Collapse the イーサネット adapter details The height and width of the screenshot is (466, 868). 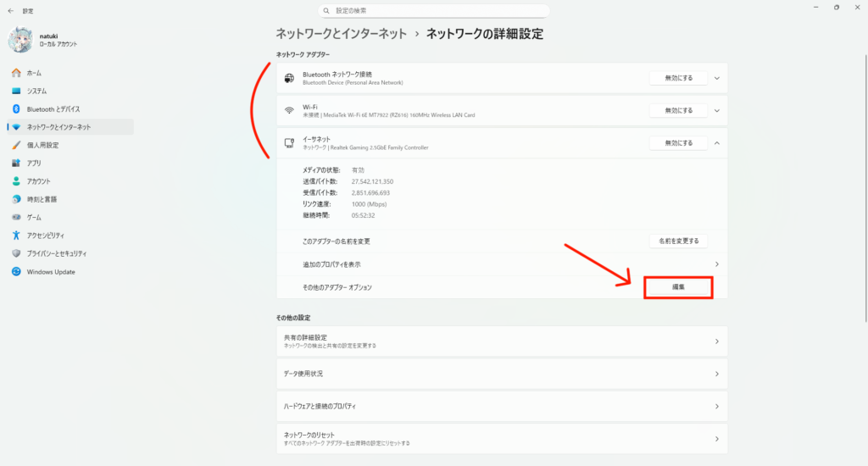click(x=717, y=143)
